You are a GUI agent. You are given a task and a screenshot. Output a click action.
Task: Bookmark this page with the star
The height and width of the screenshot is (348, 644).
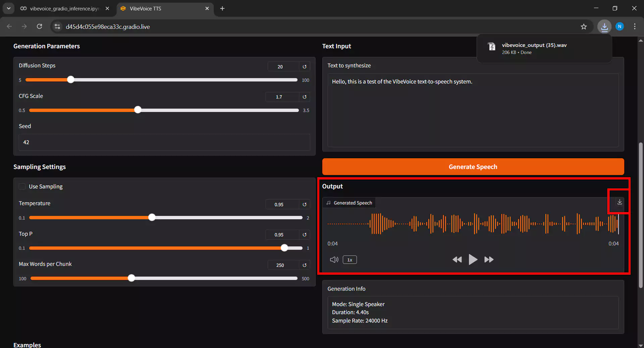click(584, 26)
